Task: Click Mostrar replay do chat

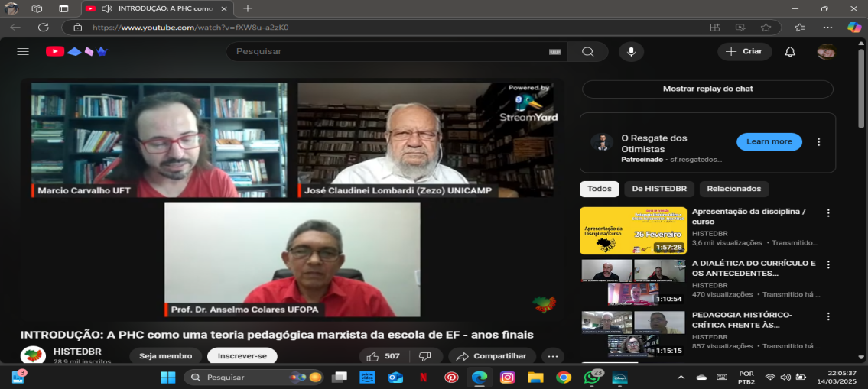Action: (707, 89)
